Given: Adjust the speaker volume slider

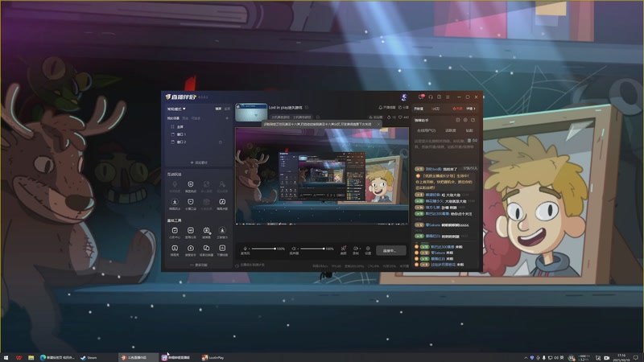Looking at the screenshot, I should click(x=312, y=249).
